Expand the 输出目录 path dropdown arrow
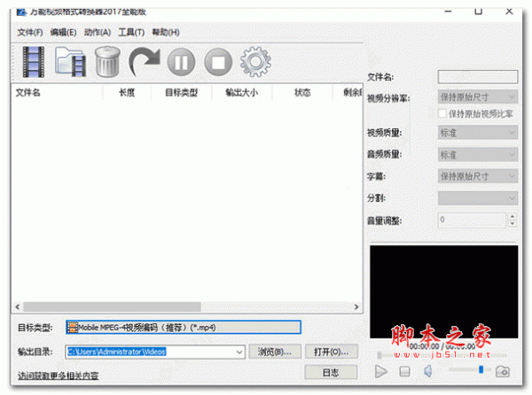 239,352
